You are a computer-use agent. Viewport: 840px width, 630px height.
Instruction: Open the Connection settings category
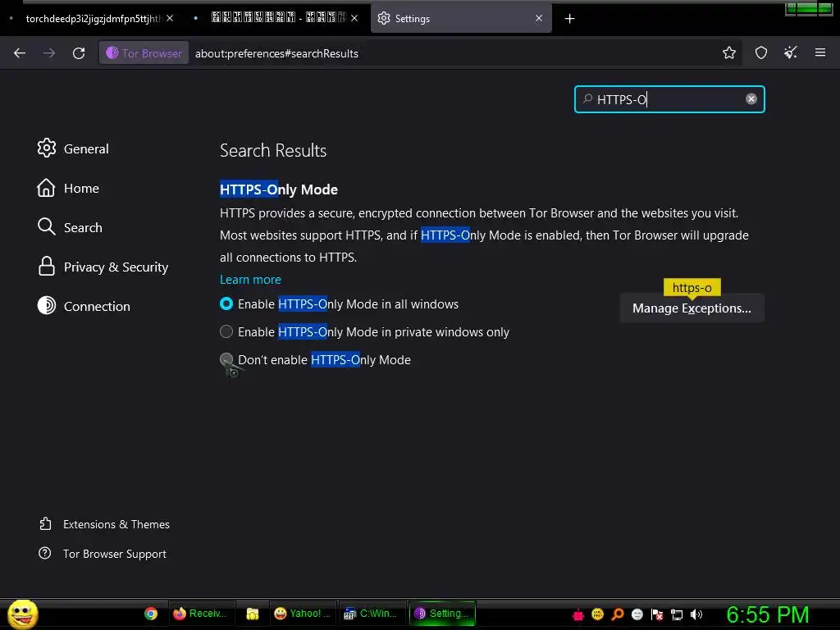[84, 306]
